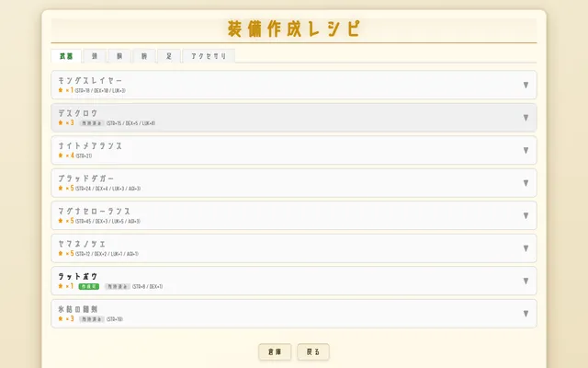Click the 所持済み badge on ラットボウ
588x368 pixels.
[118, 286]
